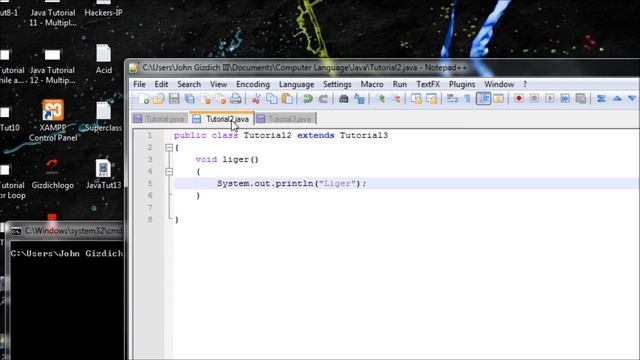Image resolution: width=640 pixels, height=360 pixels.
Task: Click the blue up-triangle toolbar icon
Action: [617, 99]
